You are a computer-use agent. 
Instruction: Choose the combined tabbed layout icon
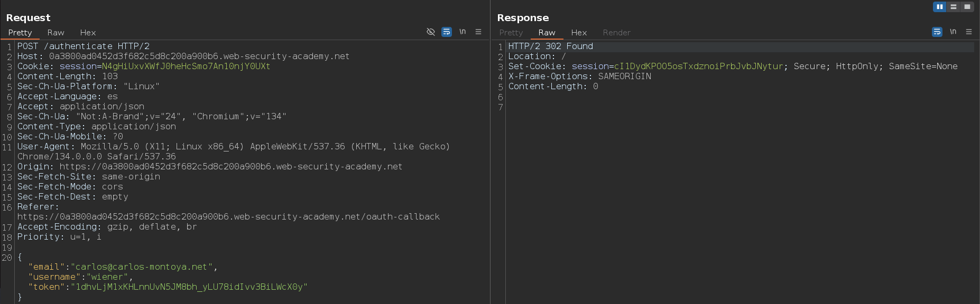tap(967, 7)
